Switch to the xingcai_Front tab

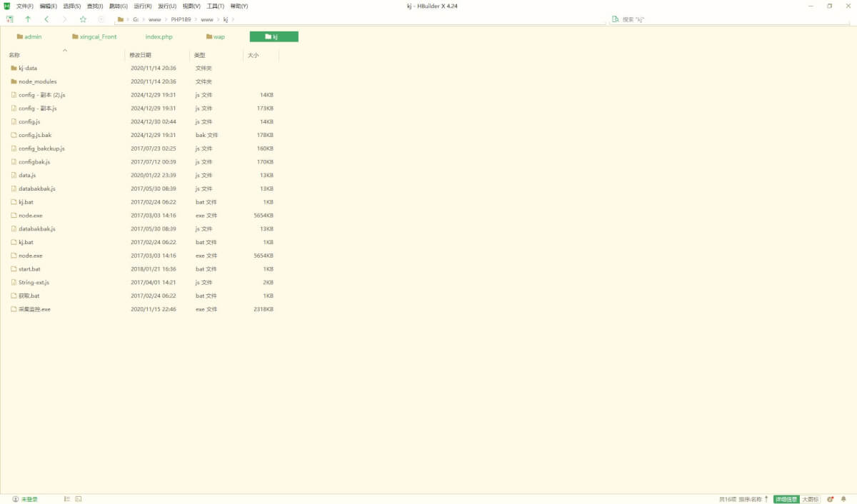[x=98, y=36]
